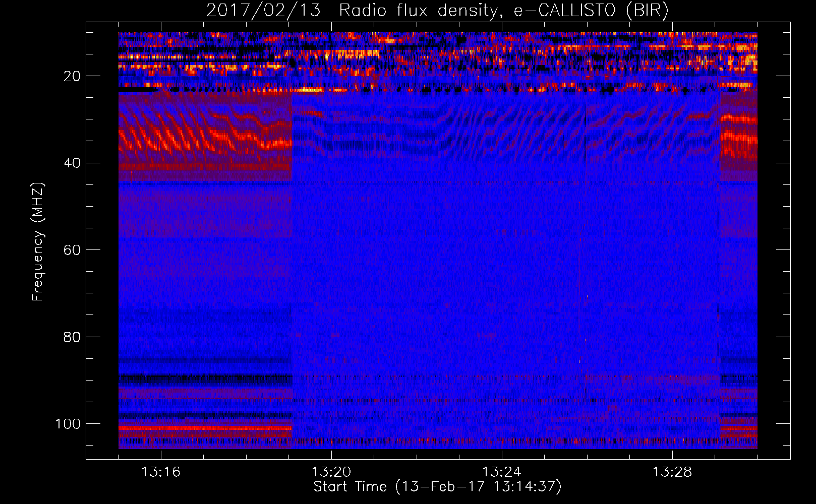Image resolution: width=816 pixels, height=504 pixels.
Task: Click the plot title text
Action: tap(437, 11)
